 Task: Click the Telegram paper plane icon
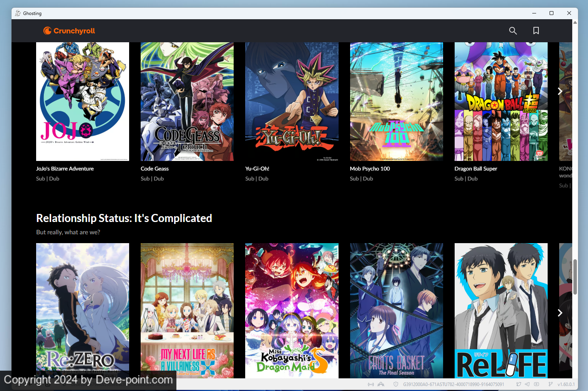[x=527, y=384]
